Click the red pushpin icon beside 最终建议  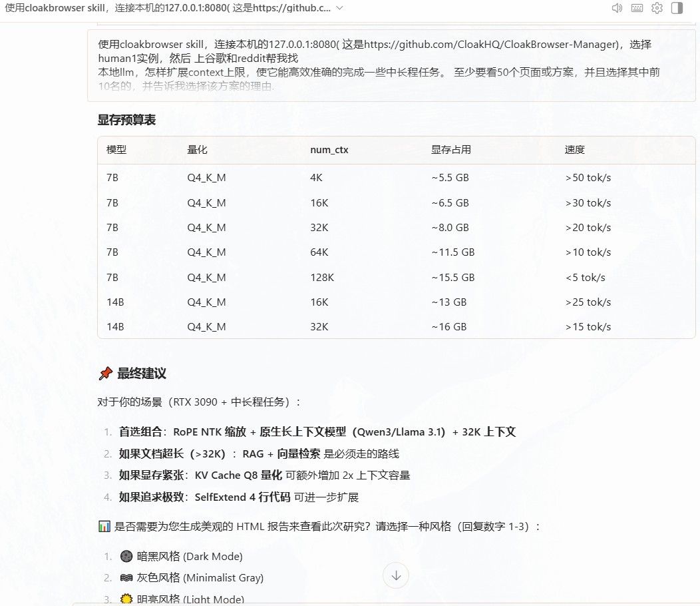pos(105,373)
